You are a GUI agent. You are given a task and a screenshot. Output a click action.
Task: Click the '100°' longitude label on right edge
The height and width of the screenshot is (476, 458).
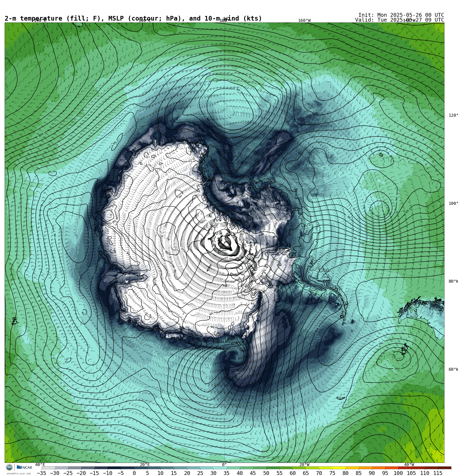pyautogui.click(x=453, y=204)
